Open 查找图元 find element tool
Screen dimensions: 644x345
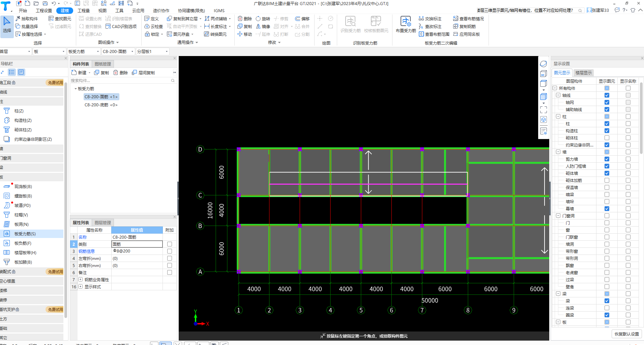coord(60,19)
